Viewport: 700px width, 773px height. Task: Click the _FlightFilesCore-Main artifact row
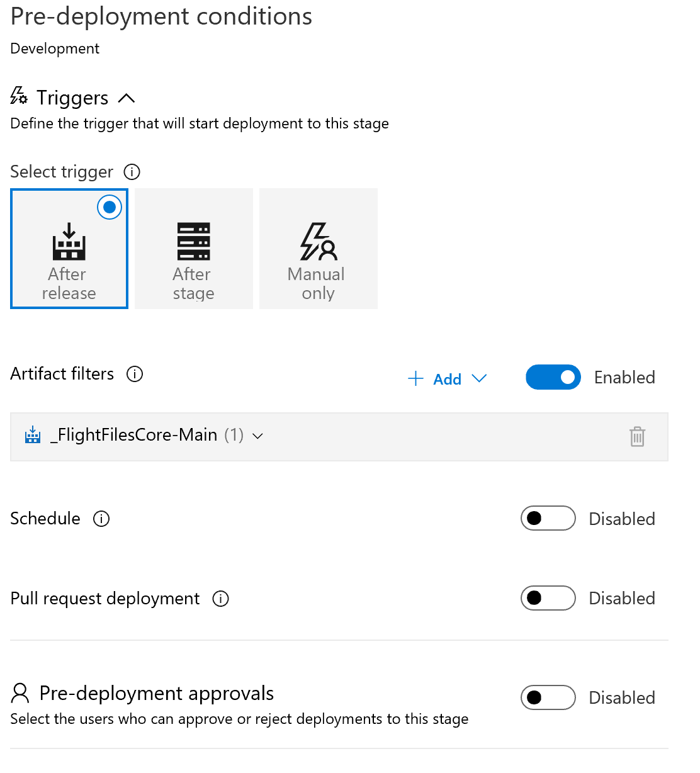point(339,437)
